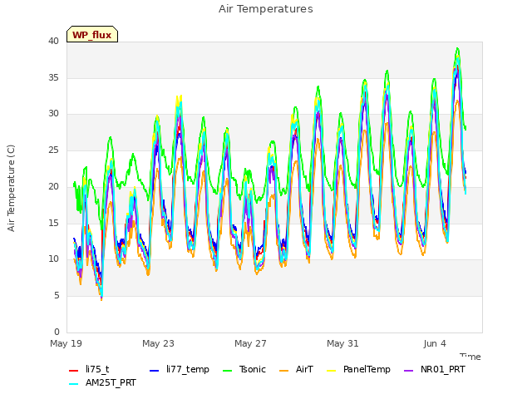Image resolution: width=532 pixels, height=399 pixels.
Task: Click the May 31 x-axis label
Action: pos(343,343)
